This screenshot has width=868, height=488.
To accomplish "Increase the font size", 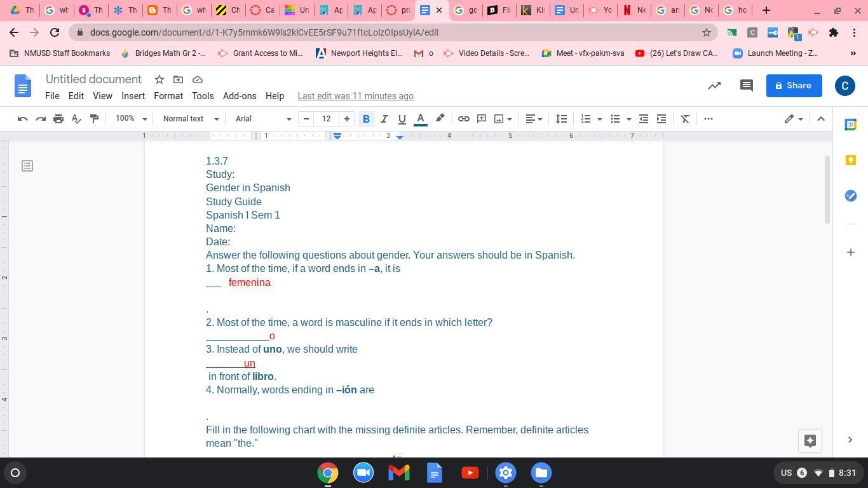I will point(347,119).
